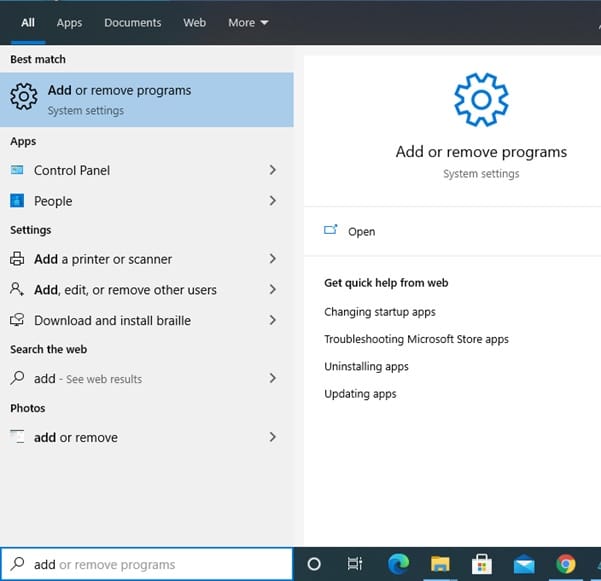Click the photo thumbnail for add or remove
Image resolution: width=601 pixels, height=581 pixels.
[17, 437]
